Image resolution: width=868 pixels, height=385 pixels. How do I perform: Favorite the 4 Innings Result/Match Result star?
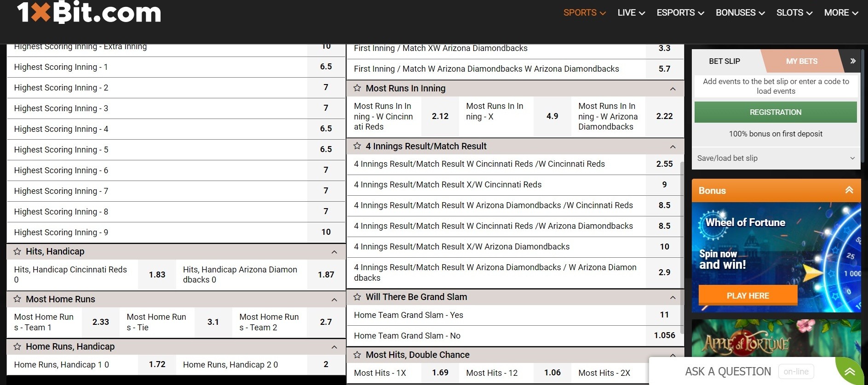pyautogui.click(x=357, y=146)
